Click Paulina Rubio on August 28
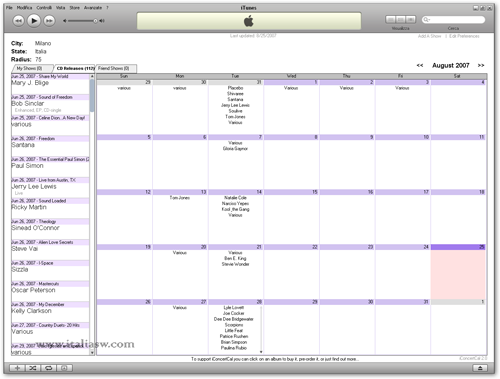 234,348
